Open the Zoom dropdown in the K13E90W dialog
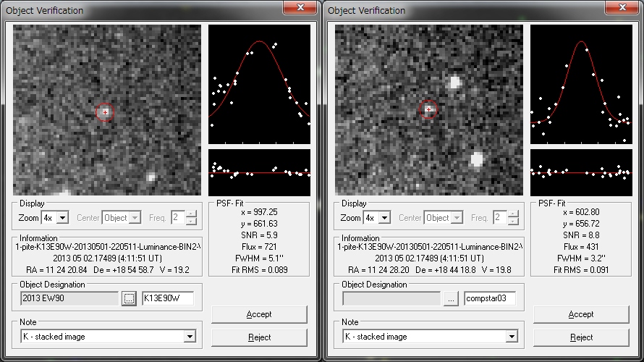644x362 pixels. point(62,218)
